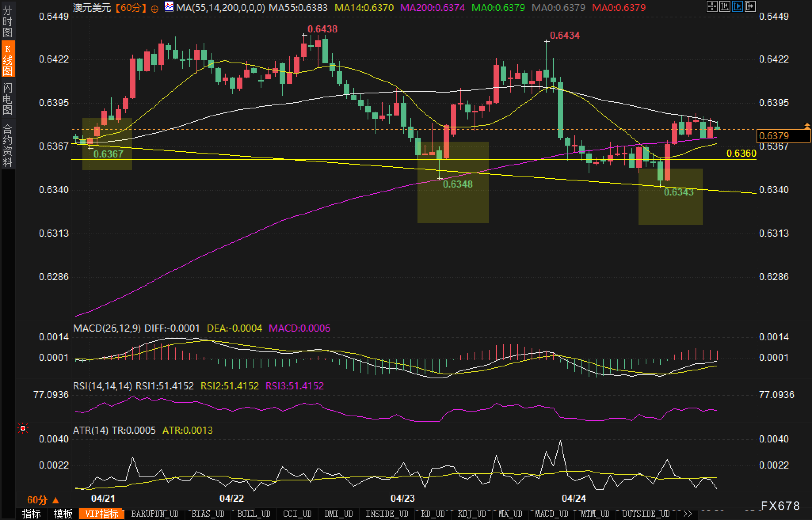Click the MA indicator chart icon
The height and width of the screenshot is (520, 812).
pyautogui.click(x=169, y=7)
